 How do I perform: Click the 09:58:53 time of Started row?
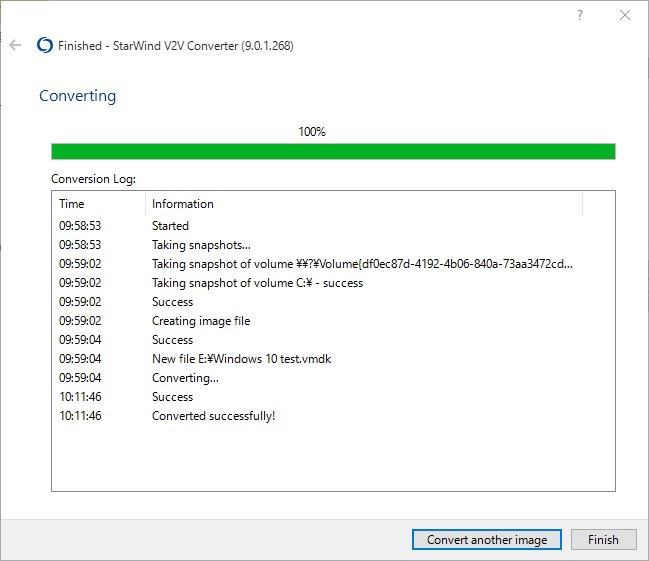(x=80, y=226)
